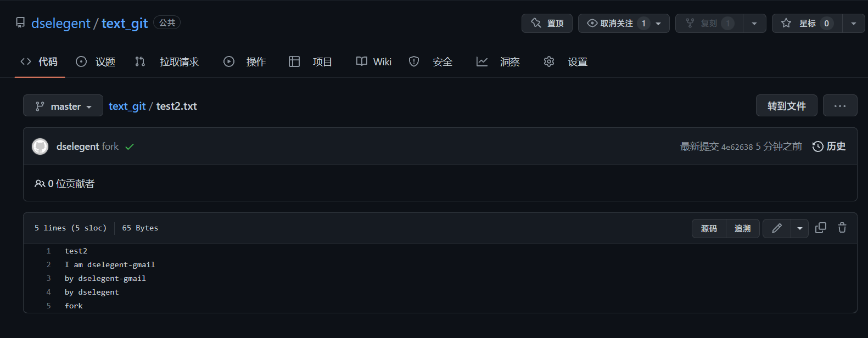Image resolution: width=868 pixels, height=338 pixels.
Task: Click the code line 'test2'
Action: (76, 251)
